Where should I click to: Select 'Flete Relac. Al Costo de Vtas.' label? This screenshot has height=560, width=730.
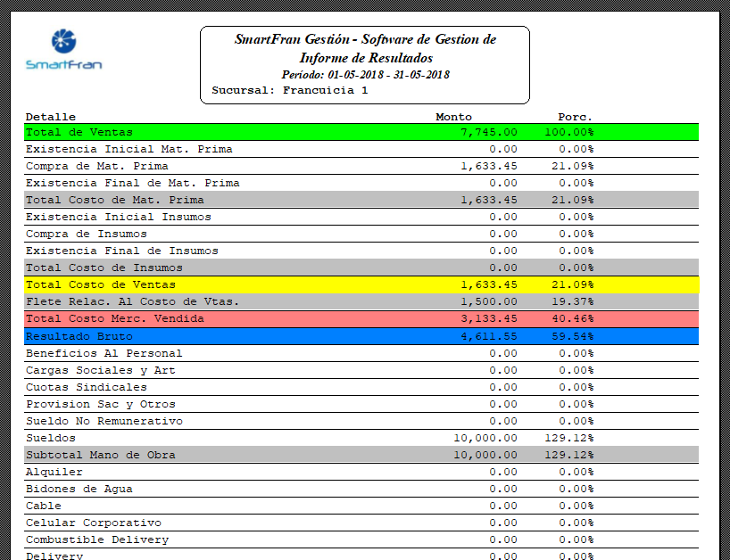click(132, 301)
